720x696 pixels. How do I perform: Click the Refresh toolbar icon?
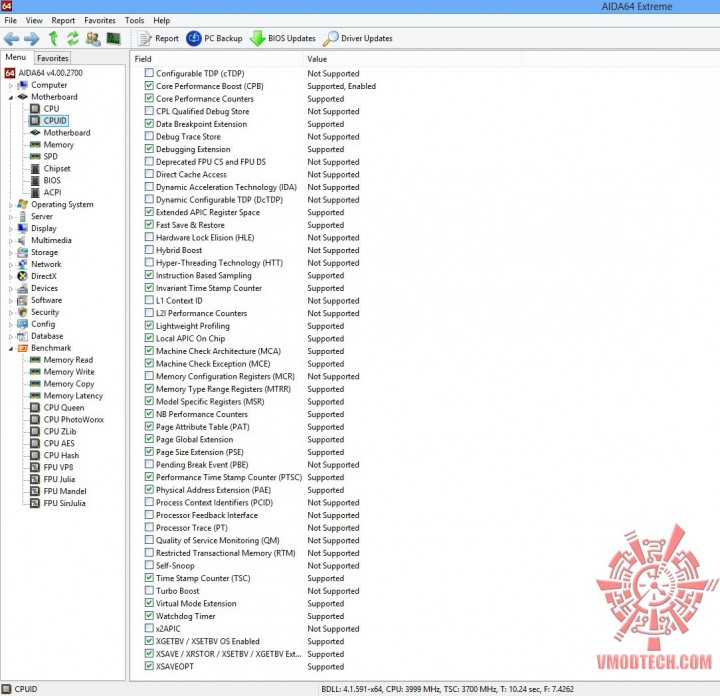73,39
